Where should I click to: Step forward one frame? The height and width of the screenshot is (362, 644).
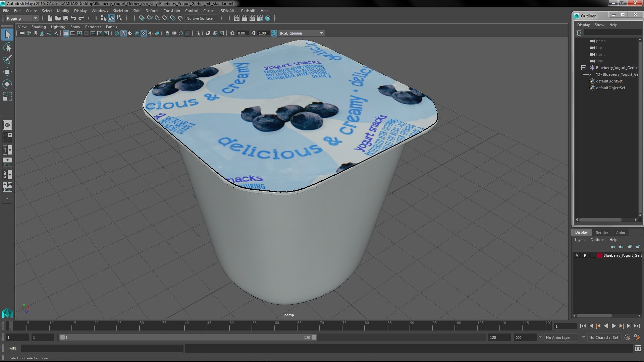pyautogui.click(x=629, y=326)
